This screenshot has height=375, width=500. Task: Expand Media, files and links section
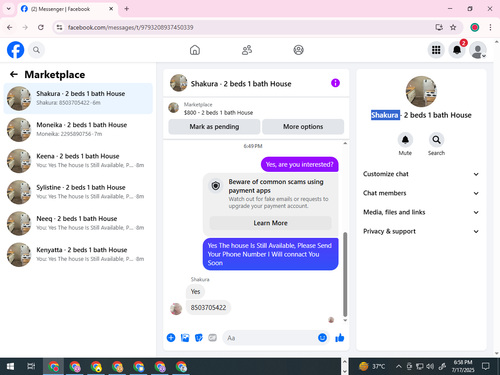421,212
